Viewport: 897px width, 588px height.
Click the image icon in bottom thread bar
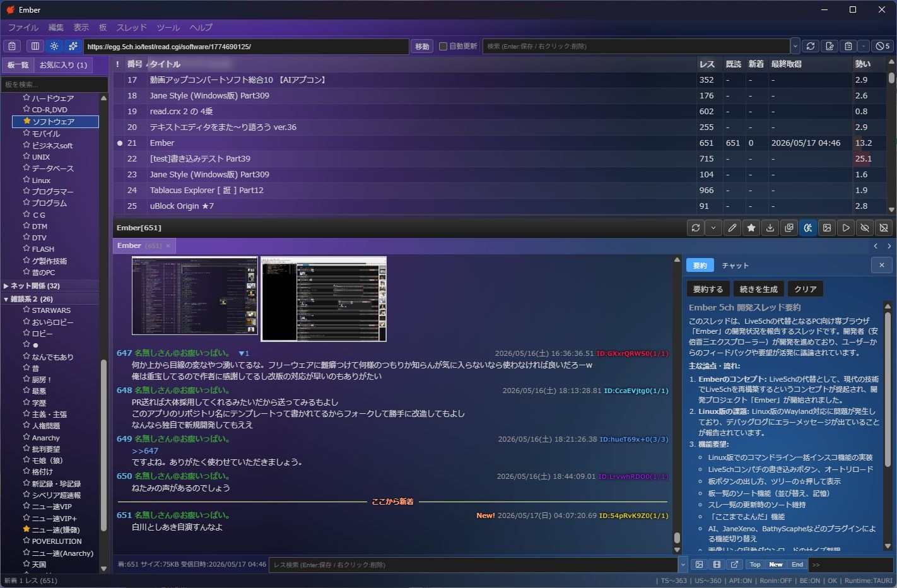(x=699, y=565)
